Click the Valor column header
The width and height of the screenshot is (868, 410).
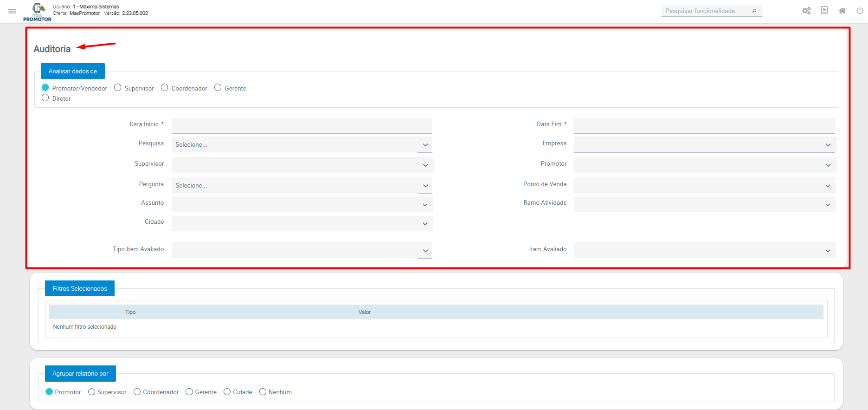[365, 312]
